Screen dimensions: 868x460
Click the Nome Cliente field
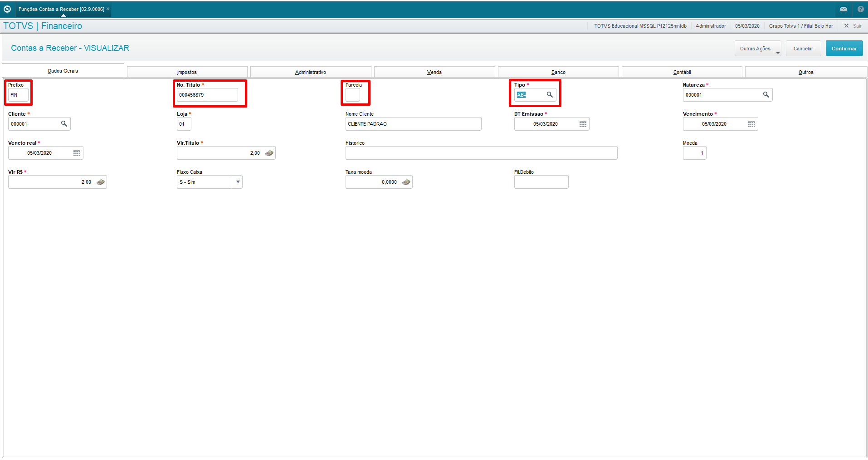tap(413, 124)
